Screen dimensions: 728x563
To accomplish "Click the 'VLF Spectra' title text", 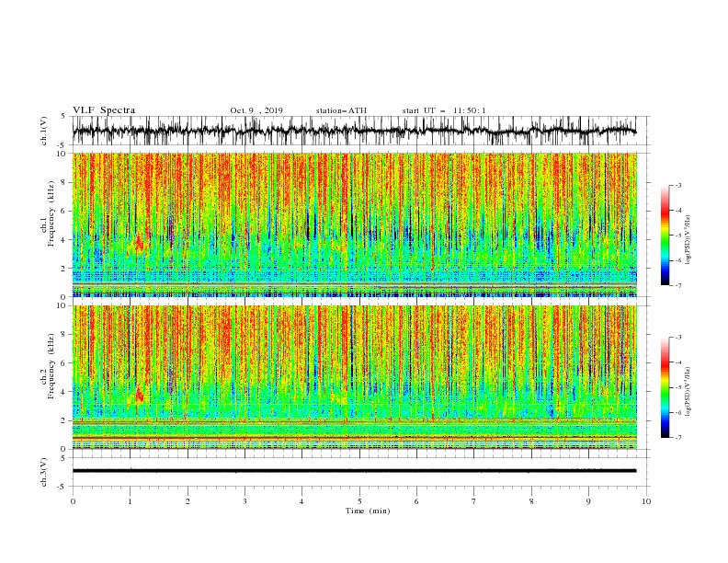I will (104, 110).
